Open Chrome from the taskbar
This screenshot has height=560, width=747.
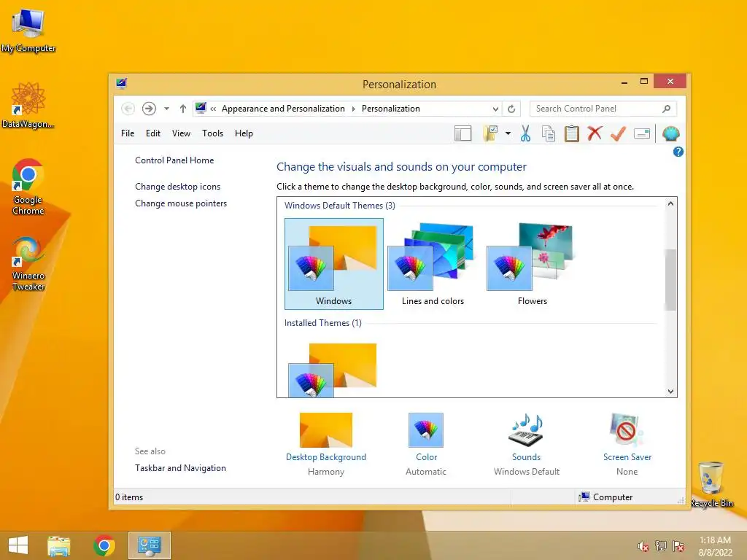click(104, 545)
